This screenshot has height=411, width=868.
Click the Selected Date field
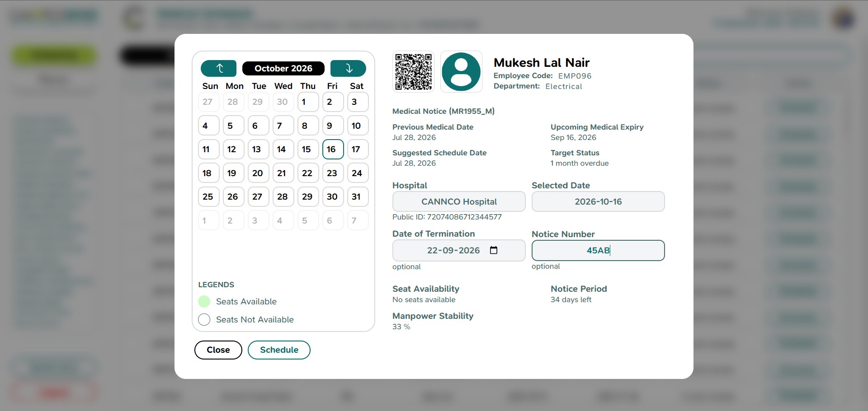[x=598, y=201]
